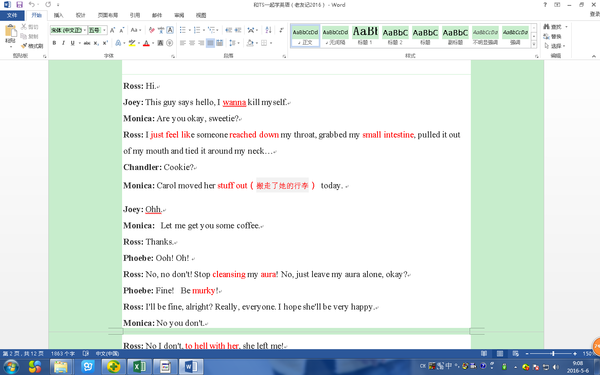This screenshot has width=600, height=375.
Task: Expand the styles gallery more arrow
Action: tap(534, 44)
